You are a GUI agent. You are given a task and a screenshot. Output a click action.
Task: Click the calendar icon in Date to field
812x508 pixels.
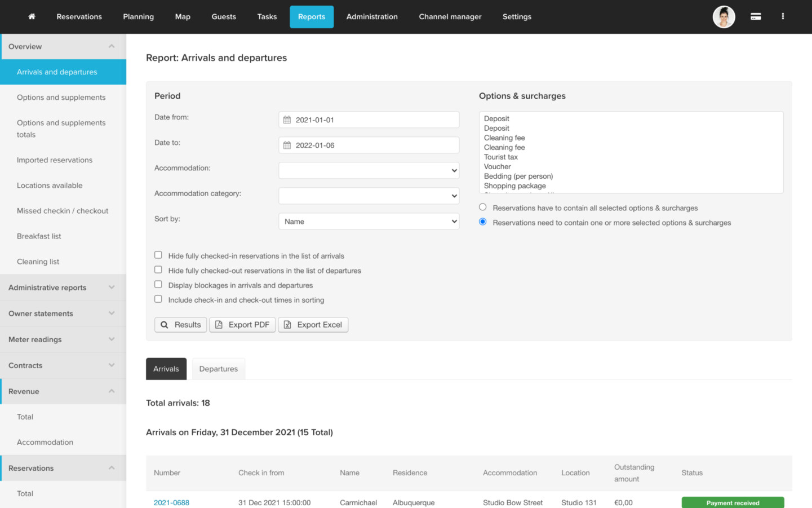click(x=287, y=145)
